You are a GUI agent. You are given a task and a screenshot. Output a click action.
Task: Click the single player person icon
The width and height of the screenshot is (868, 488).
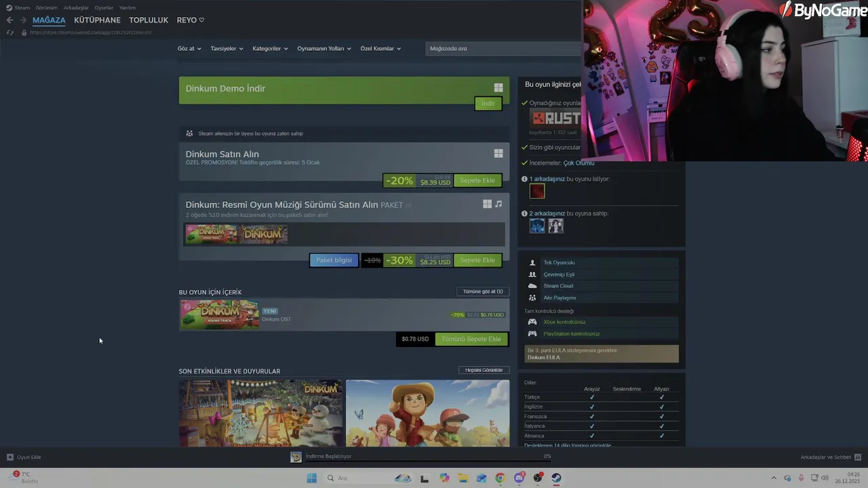(532, 262)
